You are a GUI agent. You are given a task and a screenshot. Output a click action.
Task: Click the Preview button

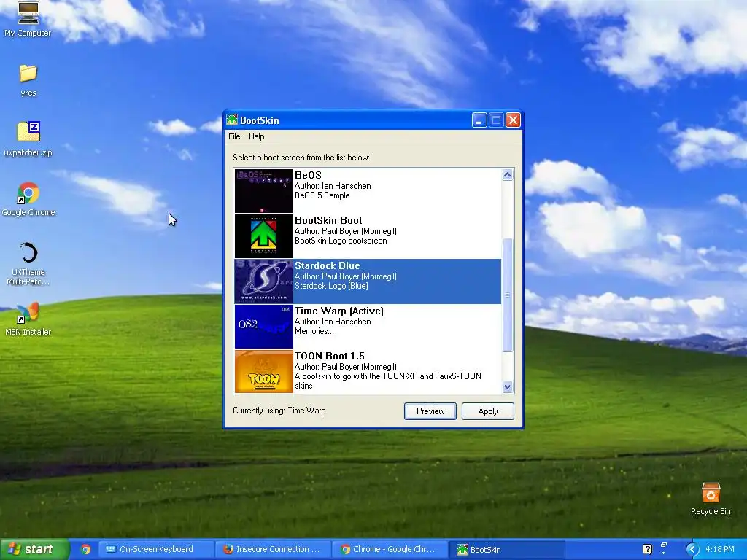[430, 411]
